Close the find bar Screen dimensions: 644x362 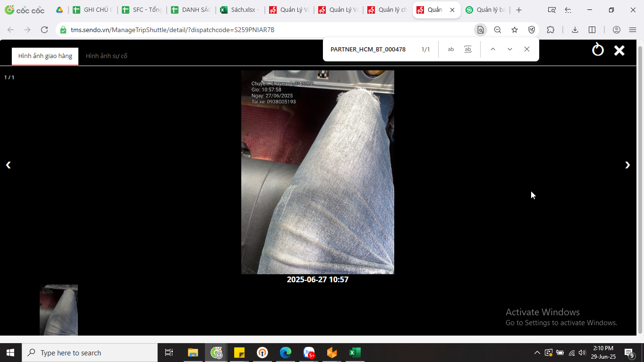[x=527, y=49]
